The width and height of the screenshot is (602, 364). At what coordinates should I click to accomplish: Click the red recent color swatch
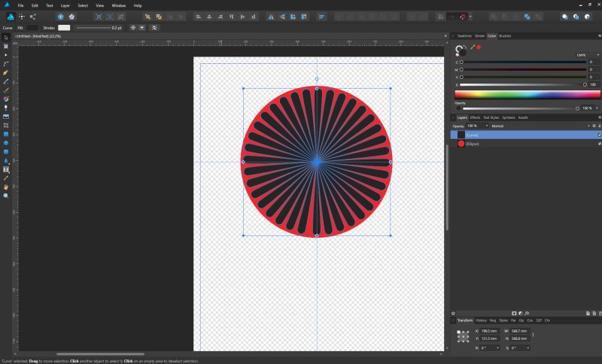pyautogui.click(x=479, y=47)
